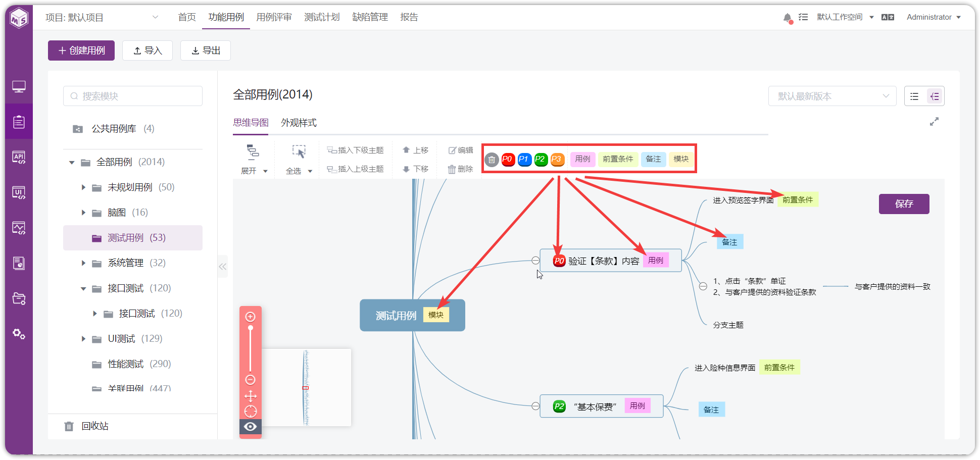The width and height of the screenshot is (980, 460).
Task: Open the UI test sidebar icon
Action: pyautogui.click(x=19, y=192)
